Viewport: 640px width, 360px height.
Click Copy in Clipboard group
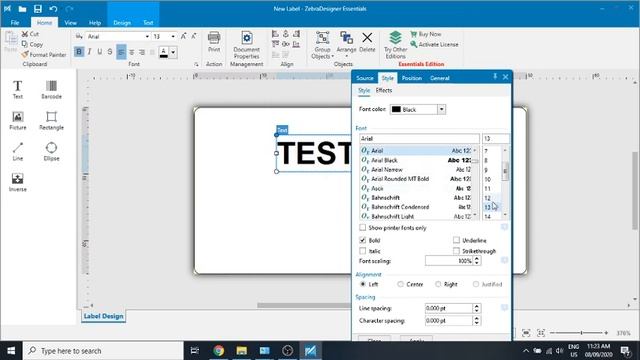click(x=32, y=44)
